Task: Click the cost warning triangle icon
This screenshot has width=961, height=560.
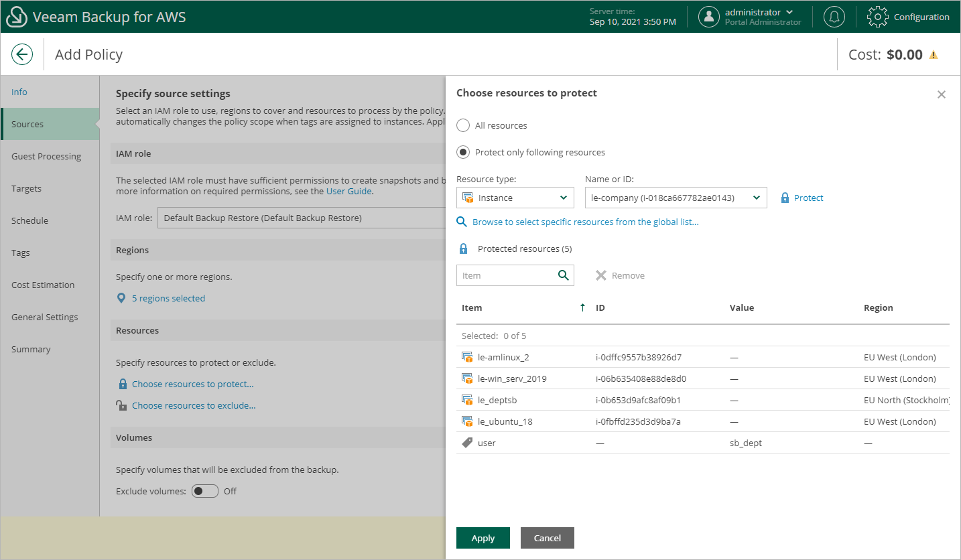Action: point(933,55)
